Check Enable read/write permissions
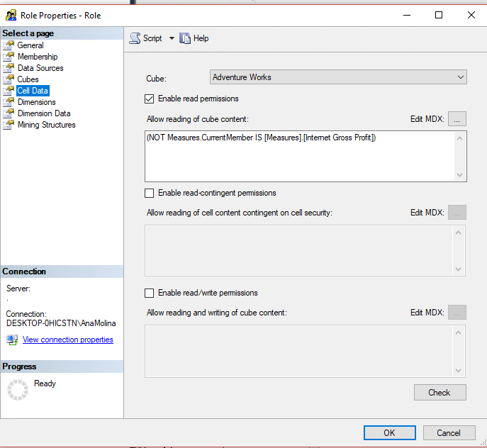487x448 pixels. [149, 293]
